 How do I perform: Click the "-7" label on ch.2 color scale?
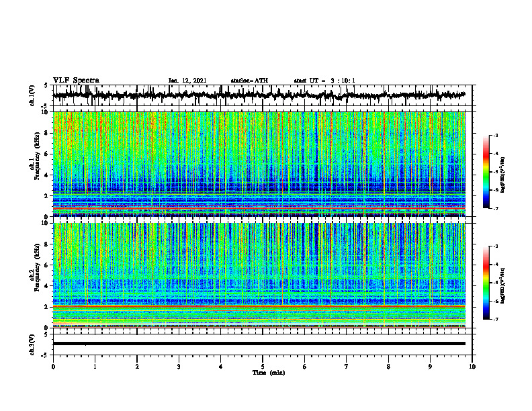pyautogui.click(x=496, y=319)
